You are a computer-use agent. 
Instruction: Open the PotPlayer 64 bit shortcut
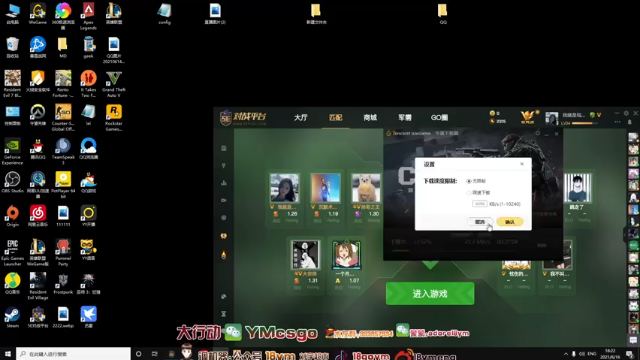(63, 185)
